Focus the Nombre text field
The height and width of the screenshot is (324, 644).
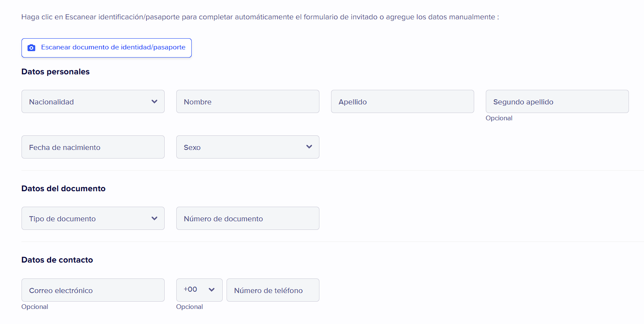click(248, 101)
